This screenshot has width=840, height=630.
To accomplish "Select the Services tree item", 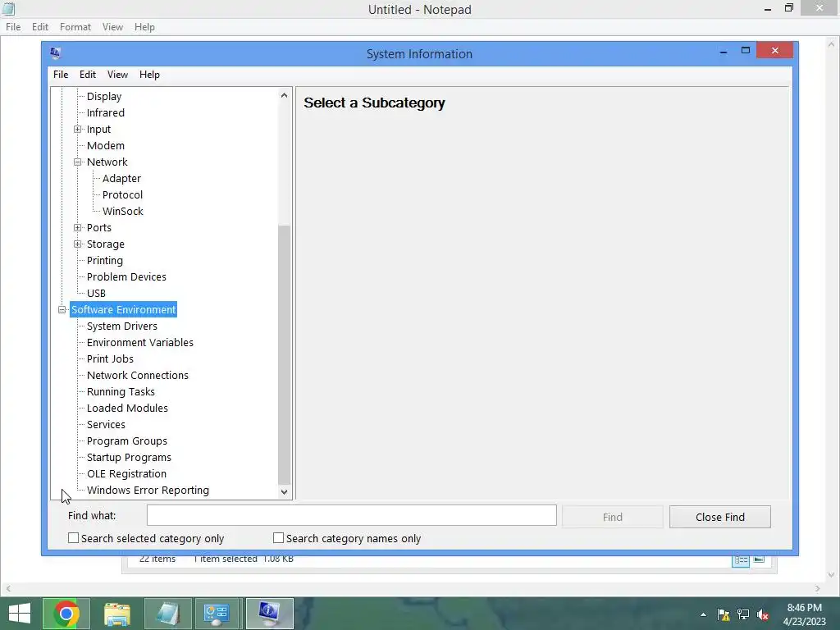I will [x=106, y=425].
